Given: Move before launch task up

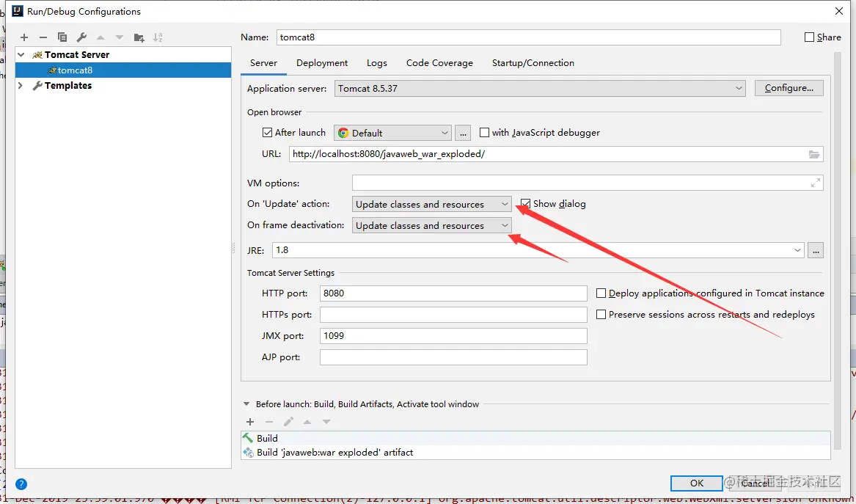Looking at the screenshot, I should pos(307,422).
